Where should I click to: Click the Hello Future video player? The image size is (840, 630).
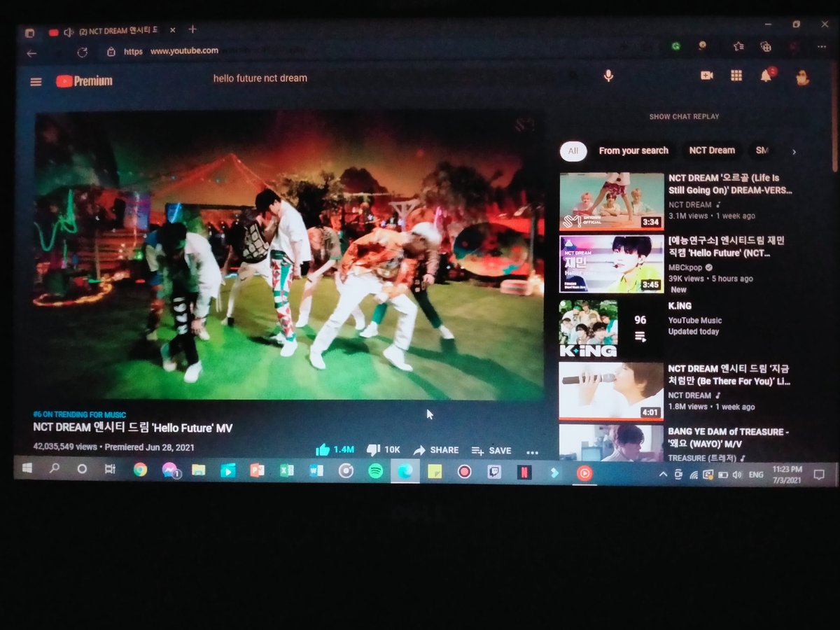(x=289, y=255)
